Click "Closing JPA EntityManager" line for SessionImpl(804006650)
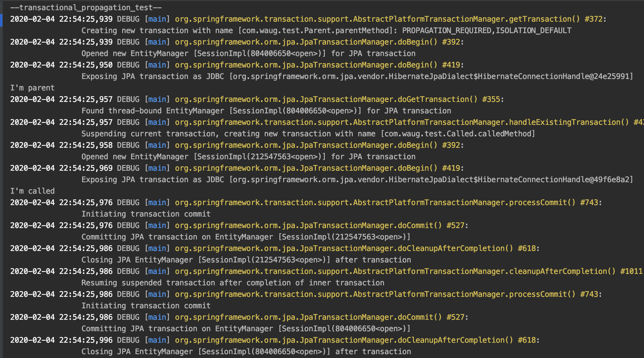 point(246,352)
